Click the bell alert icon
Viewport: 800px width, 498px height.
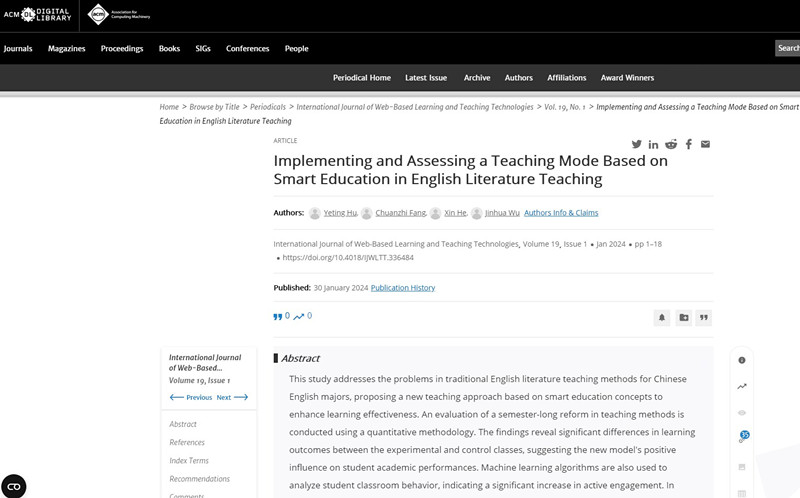click(x=662, y=317)
